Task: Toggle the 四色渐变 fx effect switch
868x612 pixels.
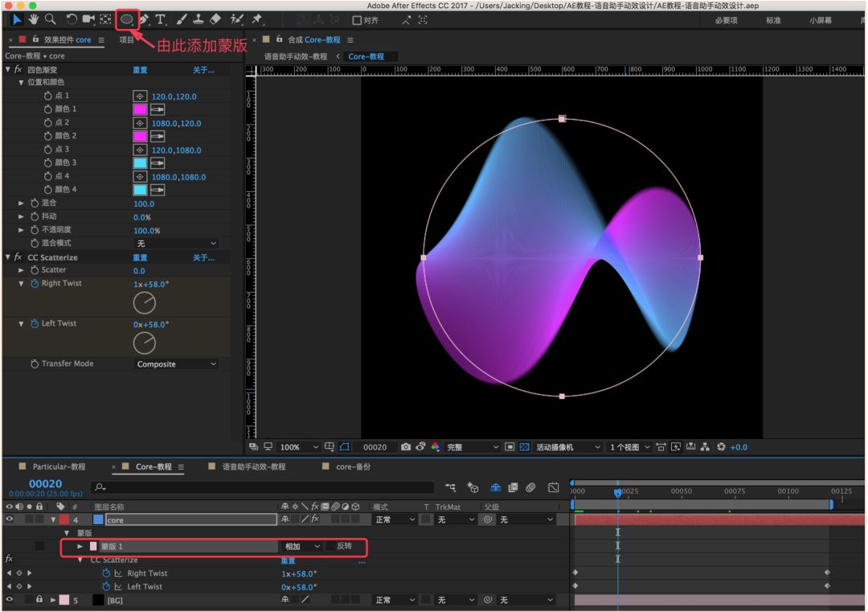Action: click(18, 70)
